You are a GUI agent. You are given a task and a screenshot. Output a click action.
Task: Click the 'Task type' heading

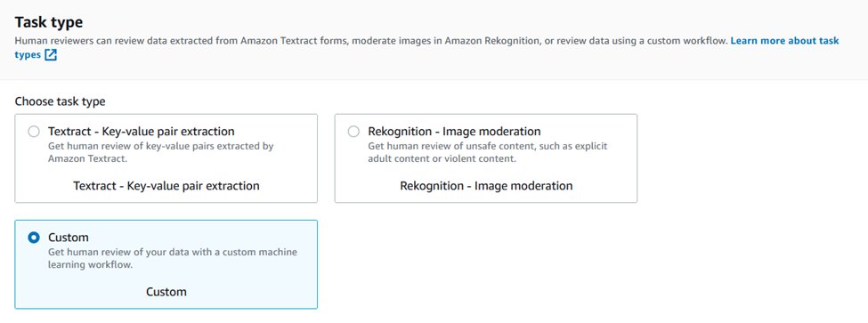pyautogui.click(x=49, y=22)
